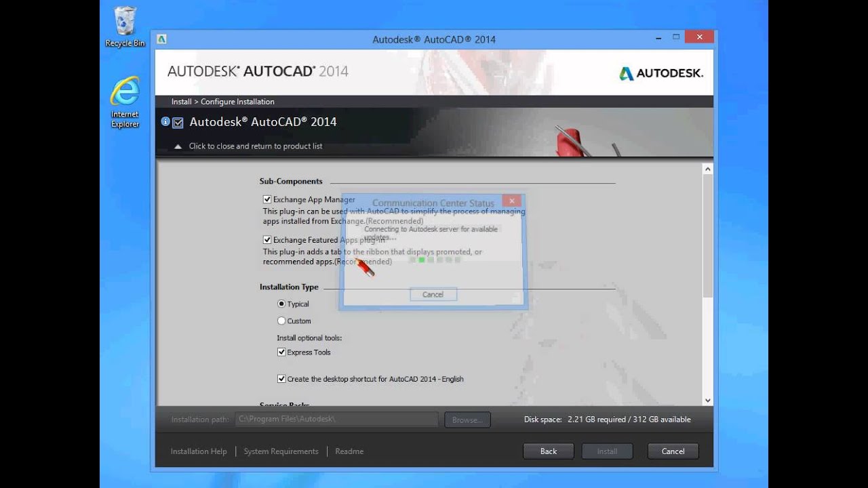Click the 'Install optional tools:' label

click(309, 338)
